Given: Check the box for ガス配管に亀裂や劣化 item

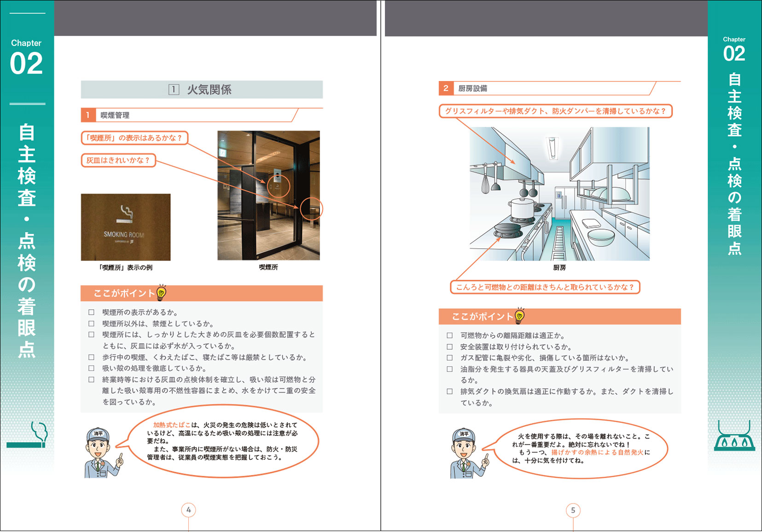Looking at the screenshot, I should point(449,358).
